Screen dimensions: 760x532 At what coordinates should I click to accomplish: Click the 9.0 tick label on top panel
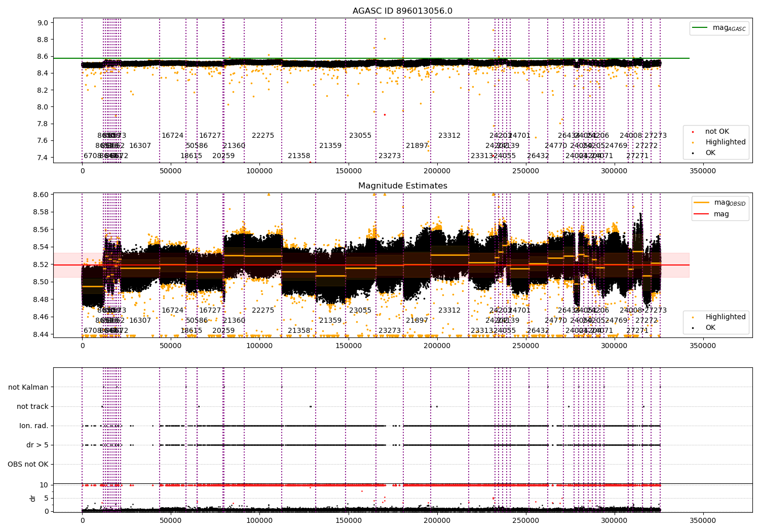pos(43,23)
